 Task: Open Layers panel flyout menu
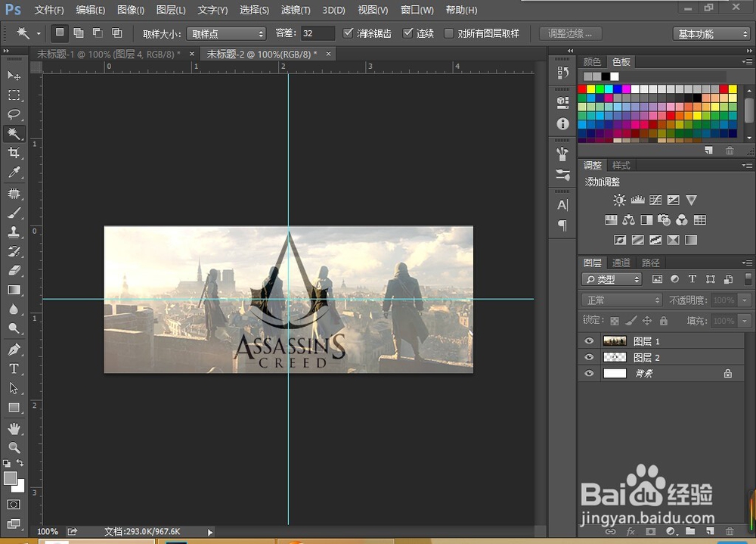(748, 263)
